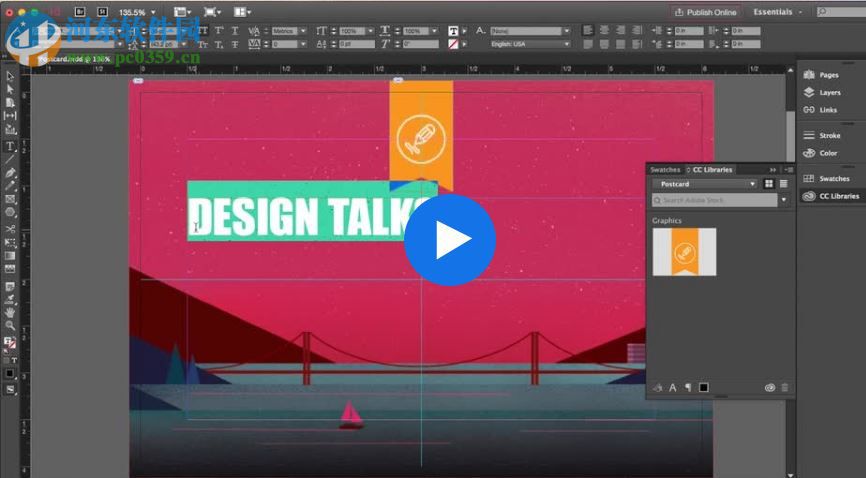866x478 pixels.
Task: Select the Page tool
Action: pyautogui.click(x=10, y=103)
